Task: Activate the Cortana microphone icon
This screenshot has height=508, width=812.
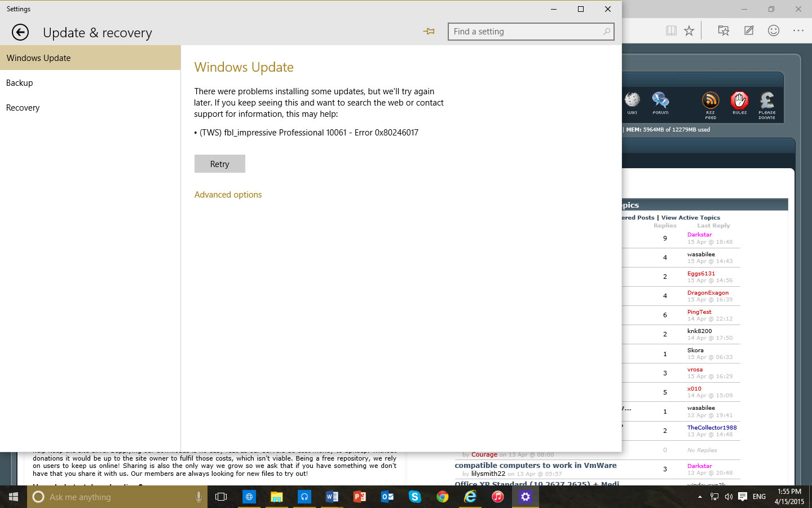Action: (x=198, y=497)
